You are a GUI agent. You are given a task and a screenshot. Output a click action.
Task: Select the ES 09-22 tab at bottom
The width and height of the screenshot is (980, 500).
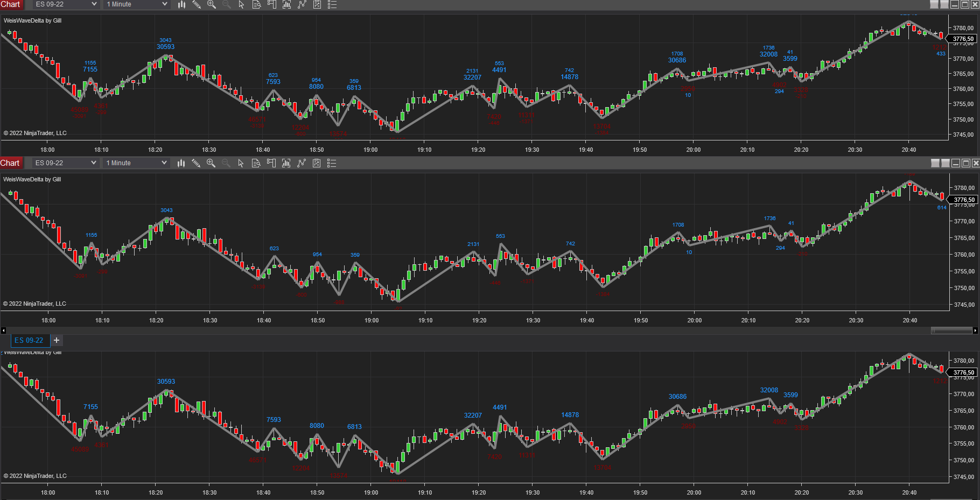pyautogui.click(x=30, y=340)
